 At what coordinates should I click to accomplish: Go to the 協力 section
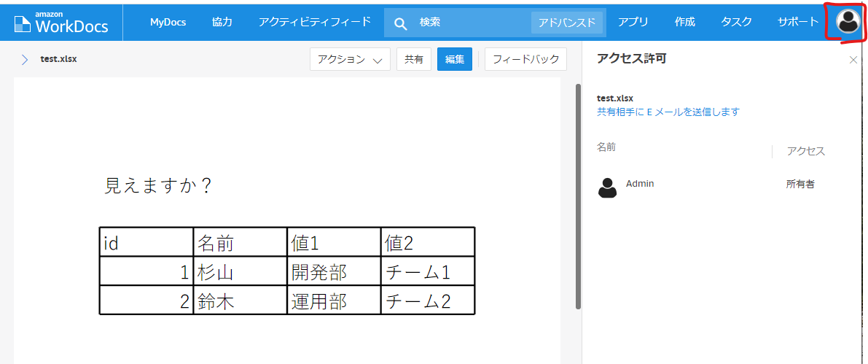pos(222,22)
